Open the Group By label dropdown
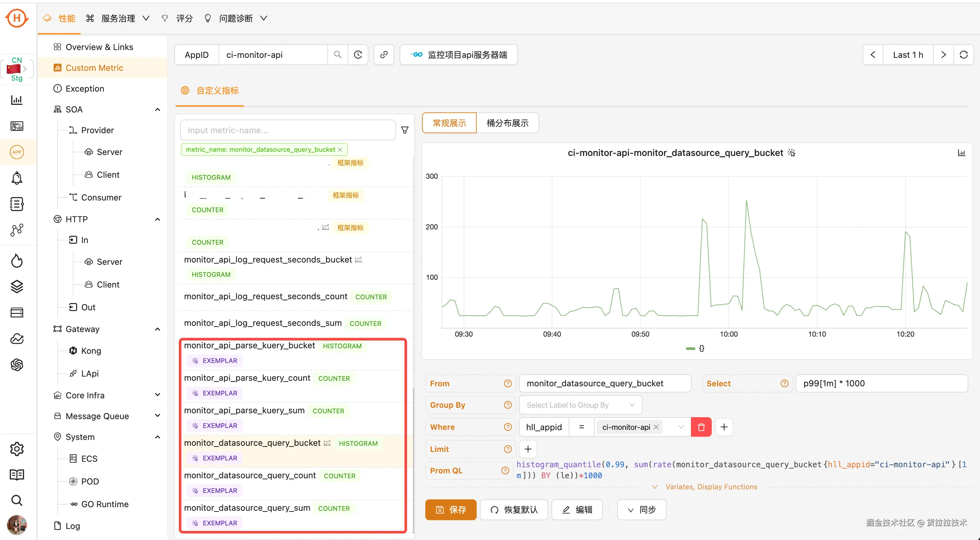The image size is (980, 540). 580,405
